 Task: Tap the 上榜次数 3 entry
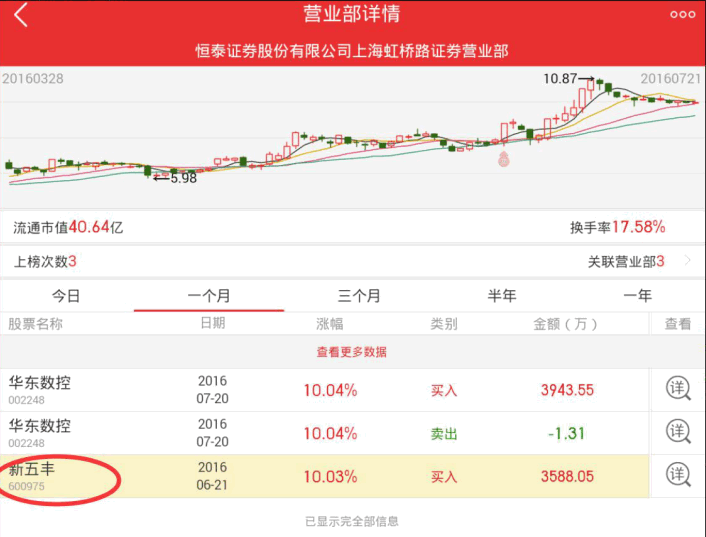[x=45, y=261]
